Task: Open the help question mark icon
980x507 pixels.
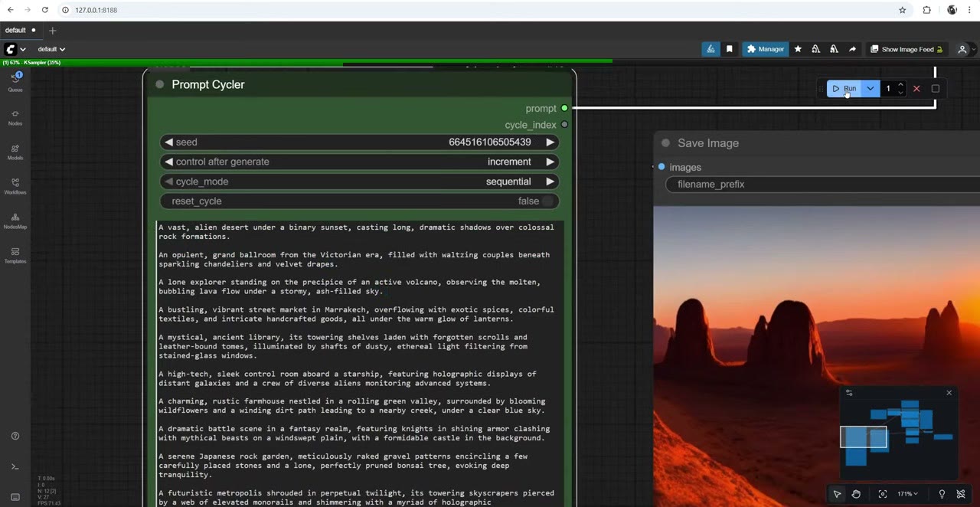Action: point(15,436)
